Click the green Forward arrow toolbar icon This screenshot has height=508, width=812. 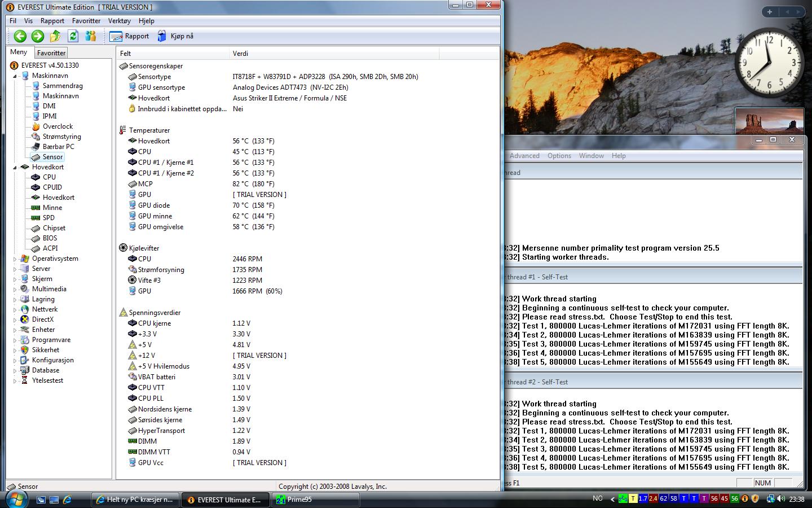pyautogui.click(x=38, y=36)
